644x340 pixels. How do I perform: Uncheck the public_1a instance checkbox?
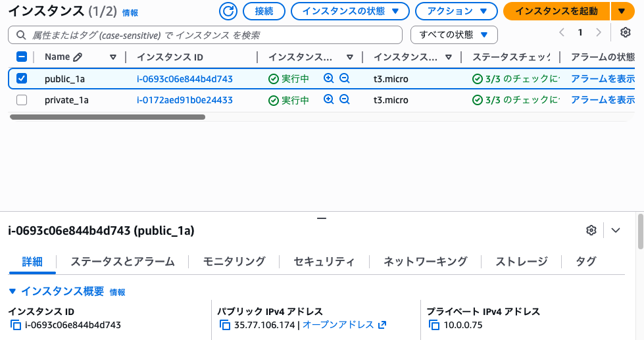click(x=22, y=79)
